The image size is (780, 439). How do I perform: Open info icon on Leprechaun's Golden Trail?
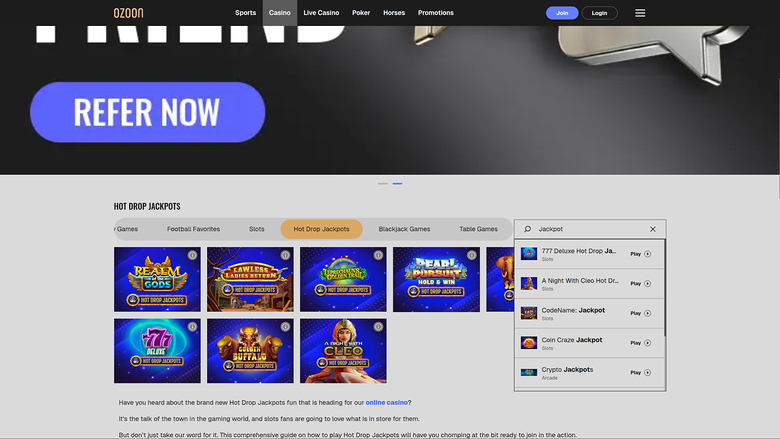tap(378, 255)
